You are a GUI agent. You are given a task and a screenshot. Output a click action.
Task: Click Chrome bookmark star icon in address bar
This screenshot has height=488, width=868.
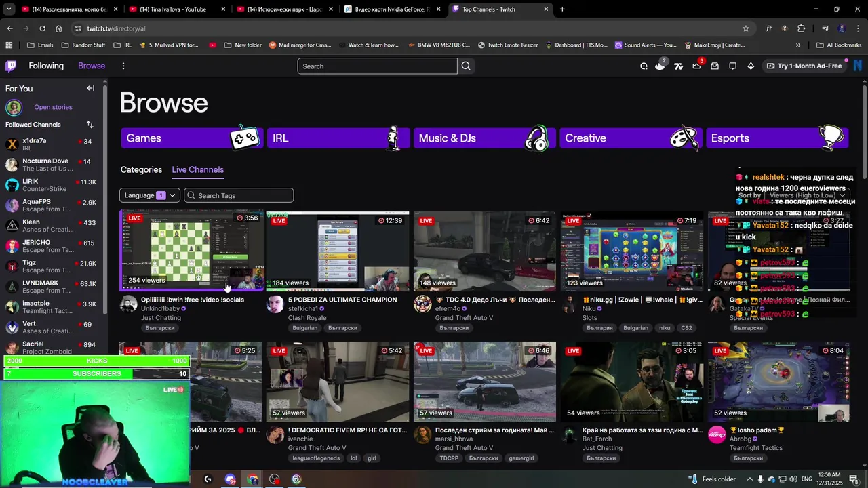[746, 28]
